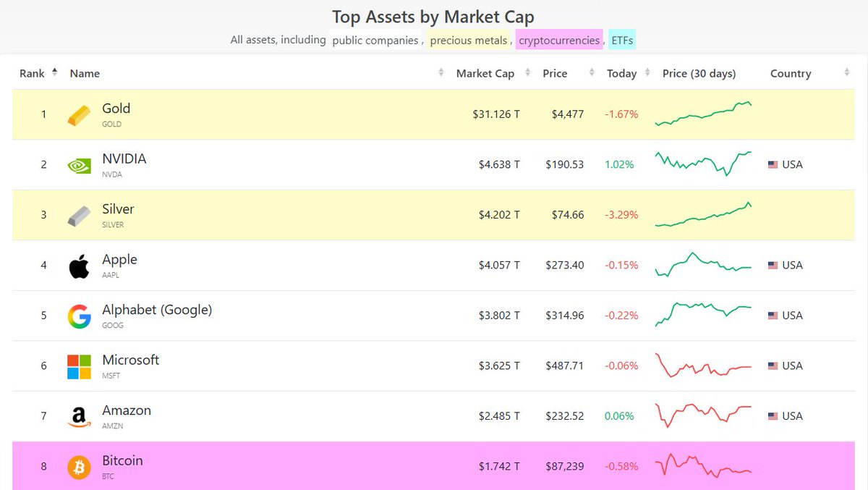Click the $87,239 price value
868x490 pixels.
click(565, 466)
